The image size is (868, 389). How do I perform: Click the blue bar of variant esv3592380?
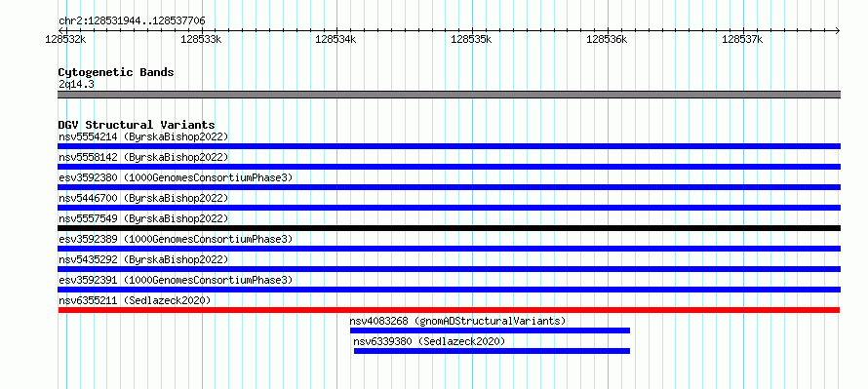click(x=449, y=187)
